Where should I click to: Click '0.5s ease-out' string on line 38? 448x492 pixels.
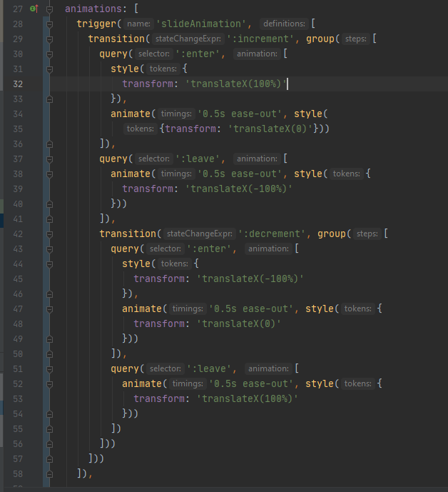coord(240,174)
